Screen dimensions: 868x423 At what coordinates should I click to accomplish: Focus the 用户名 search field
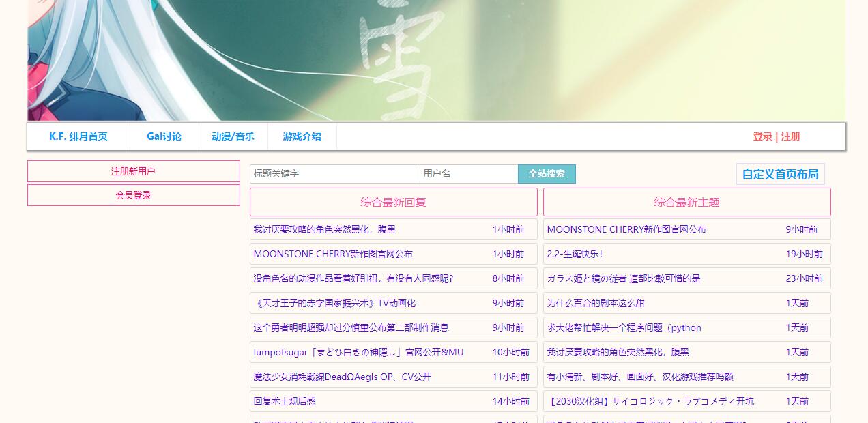point(469,174)
